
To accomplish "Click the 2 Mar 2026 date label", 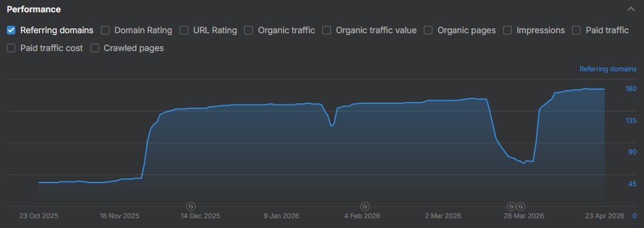I will click(443, 216).
